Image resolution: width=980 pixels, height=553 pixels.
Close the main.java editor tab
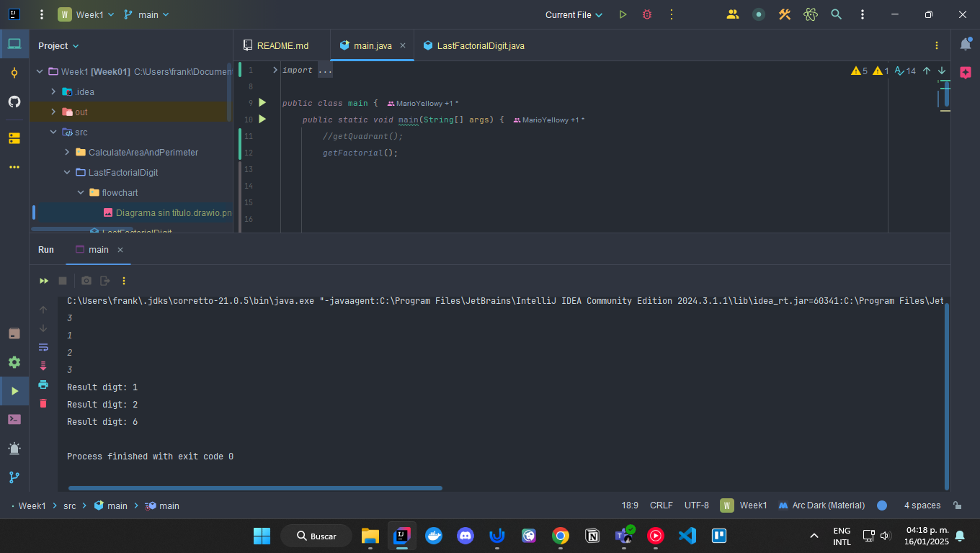[x=403, y=45]
